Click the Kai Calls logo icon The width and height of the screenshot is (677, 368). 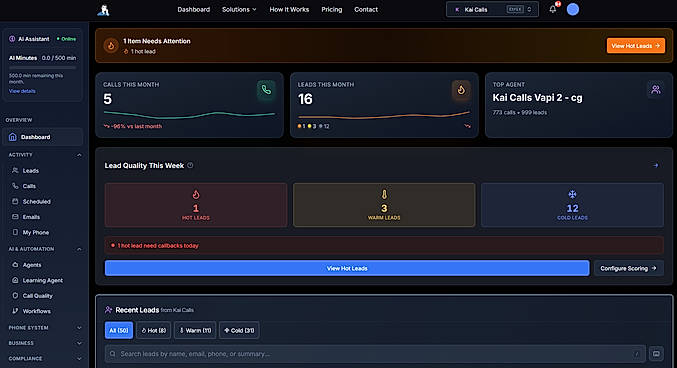coord(103,10)
